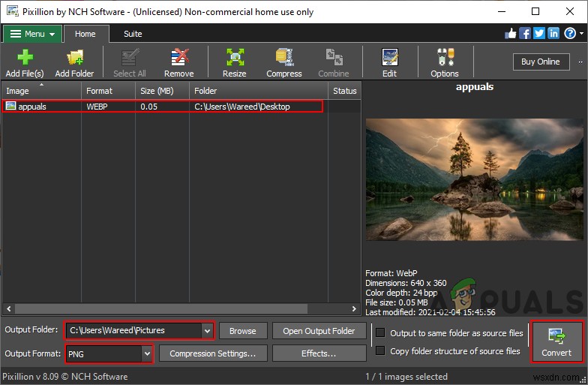The height and width of the screenshot is (385, 588).
Task: Click the Output Folder path field
Action: (x=134, y=330)
